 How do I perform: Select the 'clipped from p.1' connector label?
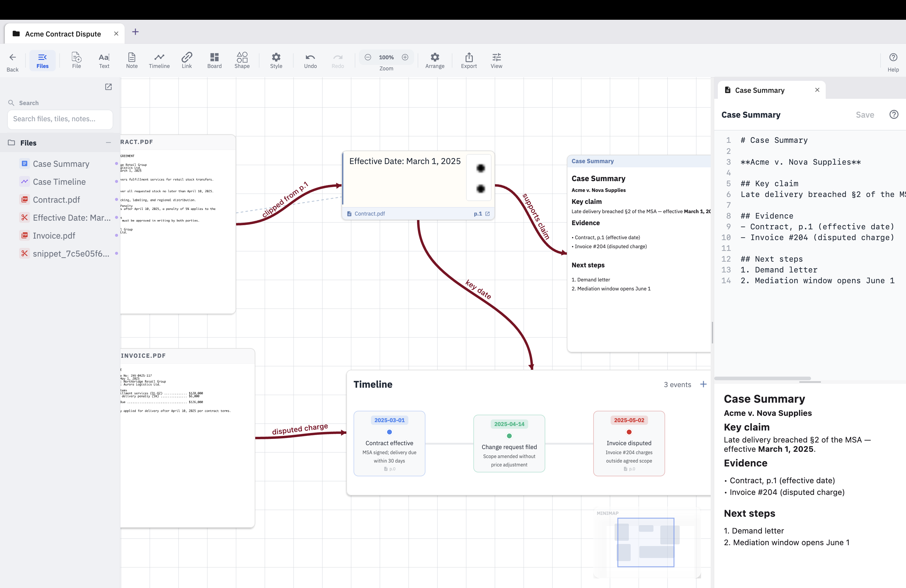[285, 200]
